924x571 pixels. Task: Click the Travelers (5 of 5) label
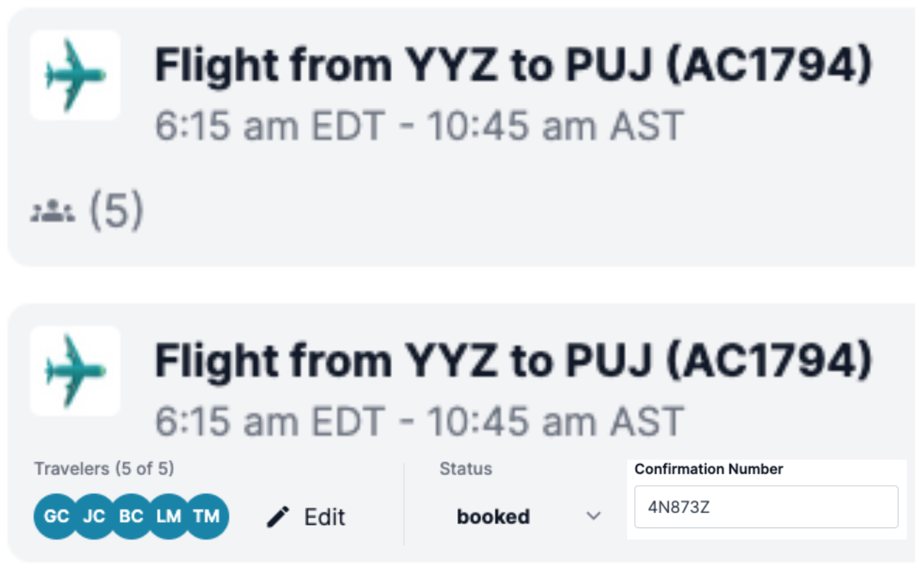(x=104, y=468)
